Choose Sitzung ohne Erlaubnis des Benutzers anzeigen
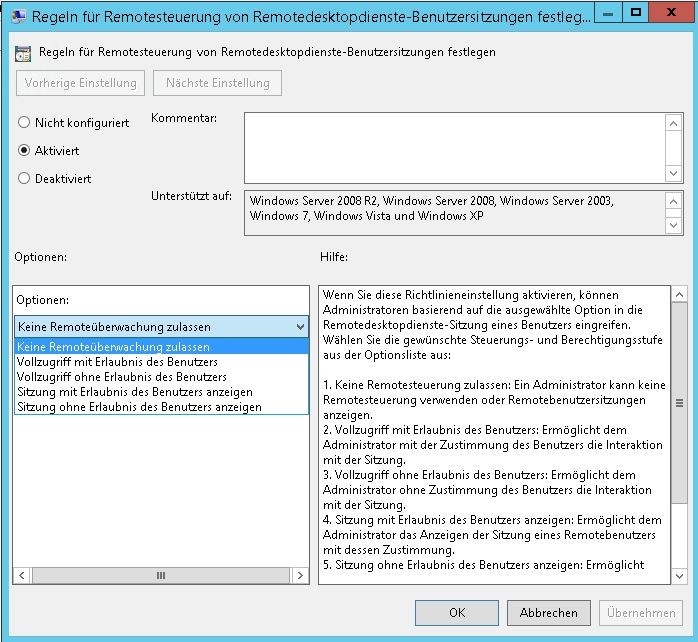Screen dimensions: 698x642 coord(139,407)
